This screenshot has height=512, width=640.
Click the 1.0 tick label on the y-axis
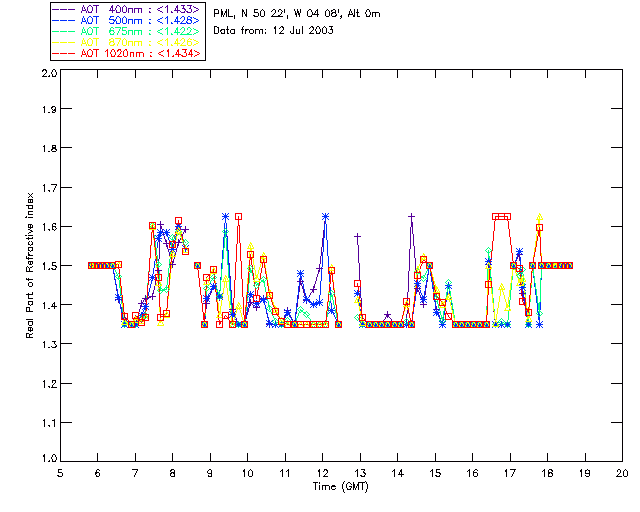[47, 459]
